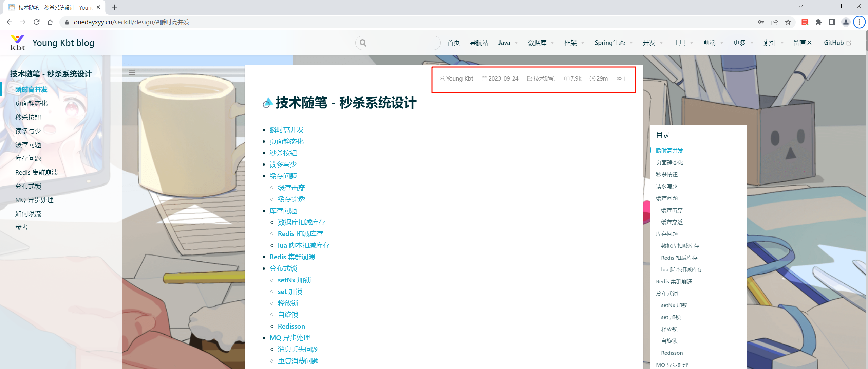Image resolution: width=868 pixels, height=369 pixels.
Task: Click the browser forward arrow
Action: pos(23,22)
